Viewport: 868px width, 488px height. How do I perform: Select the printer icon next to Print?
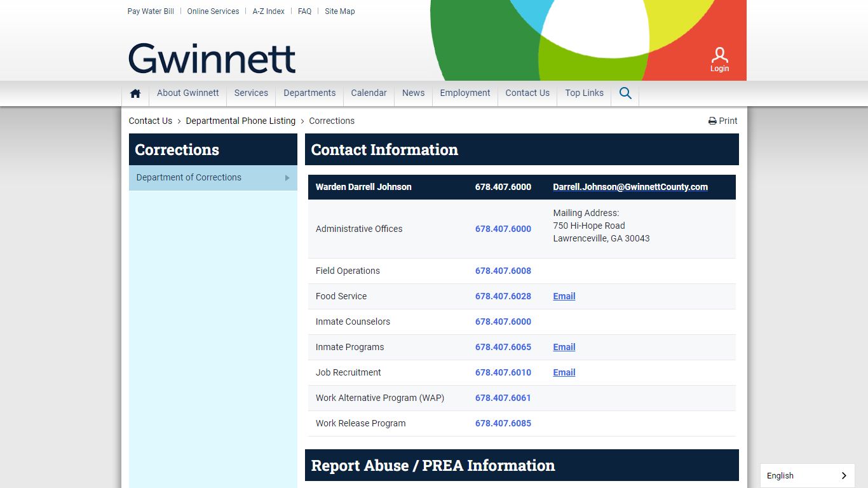(712, 121)
